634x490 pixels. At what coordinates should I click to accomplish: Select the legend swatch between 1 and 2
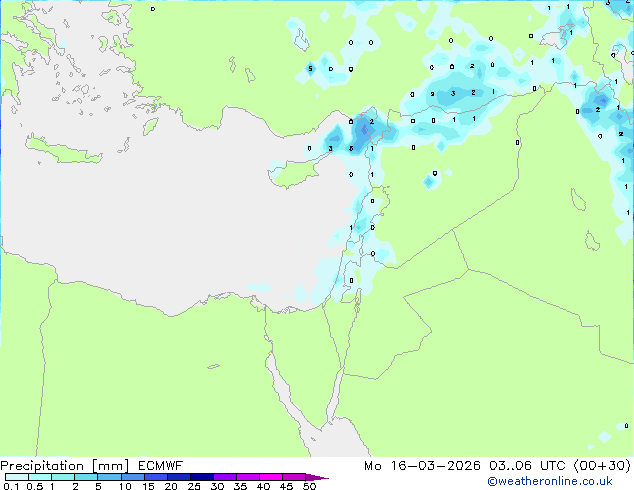pyautogui.click(x=63, y=477)
